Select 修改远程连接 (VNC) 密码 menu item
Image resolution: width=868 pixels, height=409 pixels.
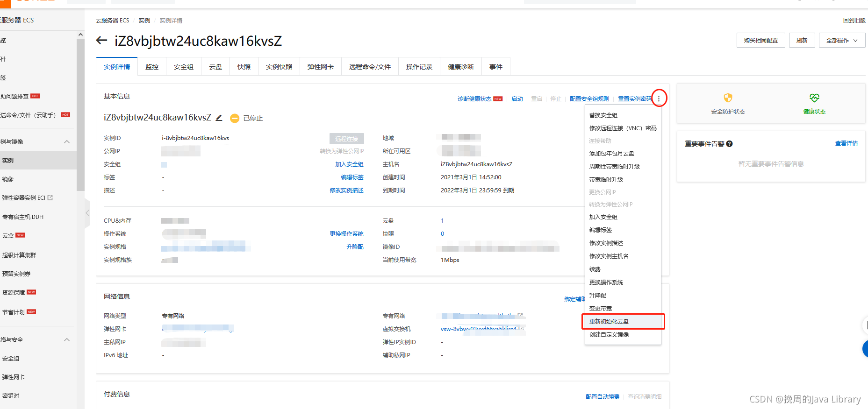coord(623,128)
